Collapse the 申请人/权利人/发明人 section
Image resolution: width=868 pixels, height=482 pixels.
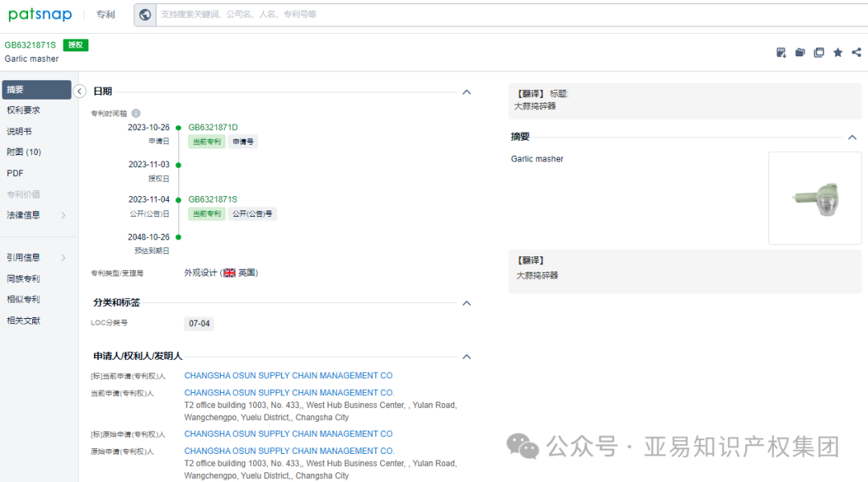(x=467, y=357)
